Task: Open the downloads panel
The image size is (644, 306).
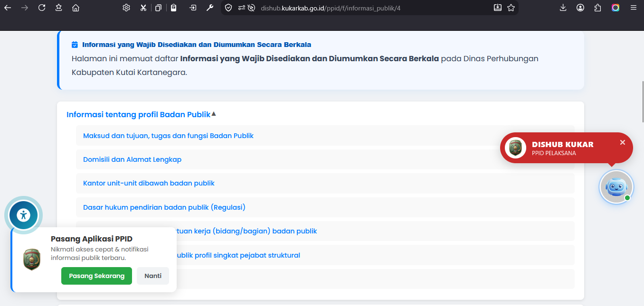Action: click(x=563, y=8)
